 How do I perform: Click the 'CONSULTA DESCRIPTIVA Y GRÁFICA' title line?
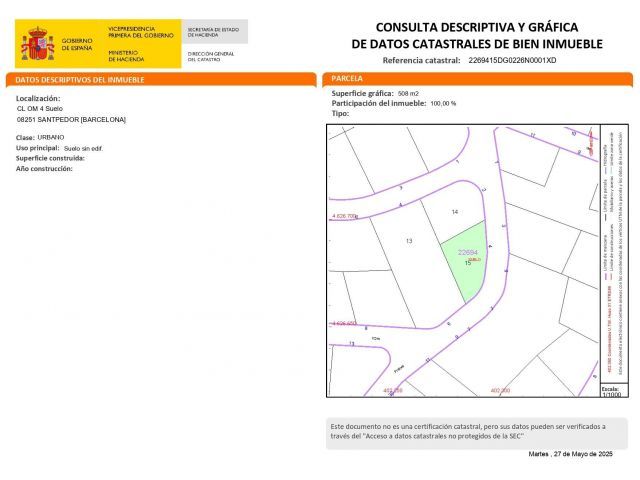point(477,27)
